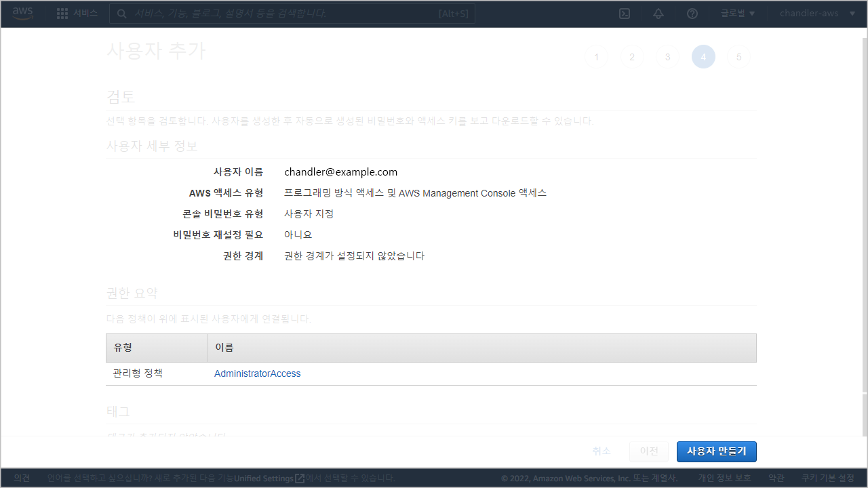Click the 이름 column header
868x488 pixels.
click(x=481, y=348)
